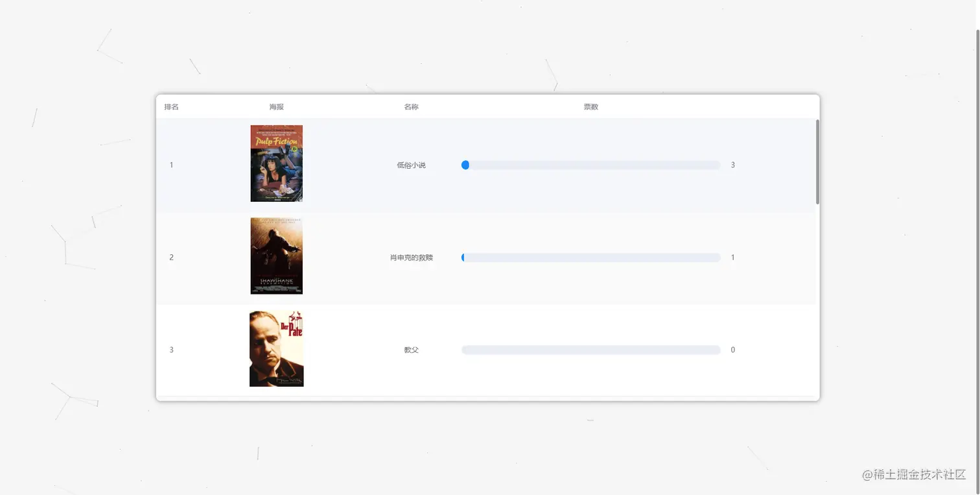
Task: Click vote count 0 for 教父
Action: click(x=733, y=350)
